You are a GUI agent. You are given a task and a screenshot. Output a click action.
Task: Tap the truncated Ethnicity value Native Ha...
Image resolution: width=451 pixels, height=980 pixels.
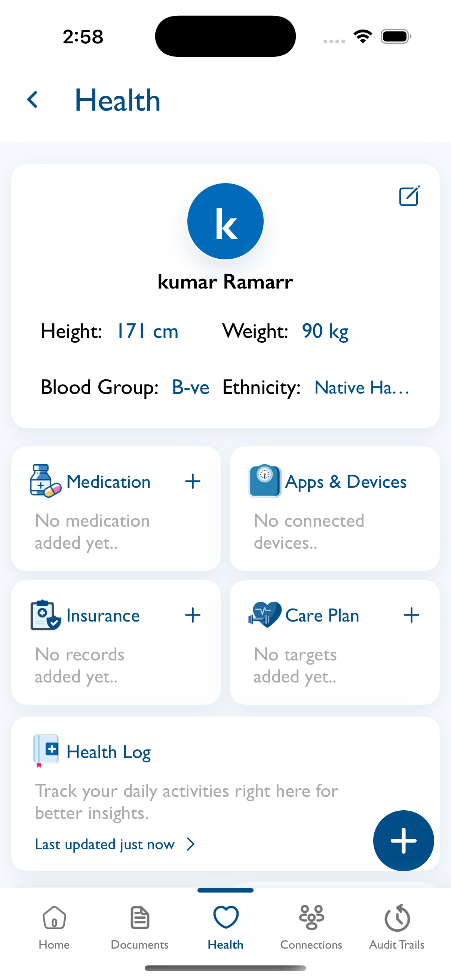pos(362,388)
